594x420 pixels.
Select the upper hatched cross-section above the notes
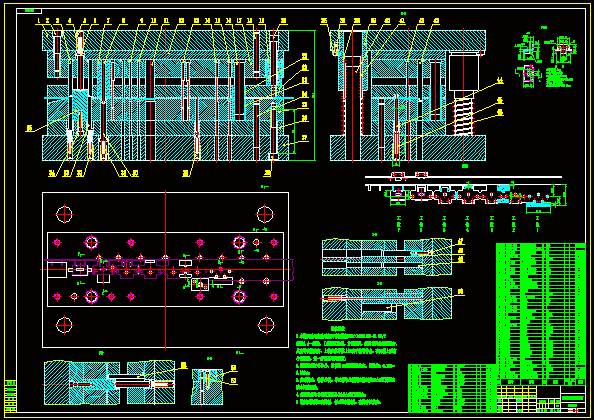tap(387, 257)
